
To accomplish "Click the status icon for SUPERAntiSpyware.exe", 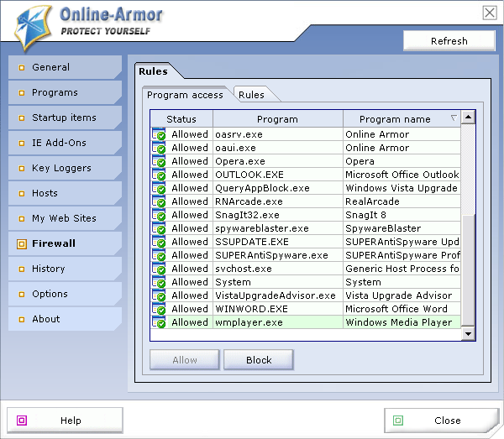I will click(159, 255).
